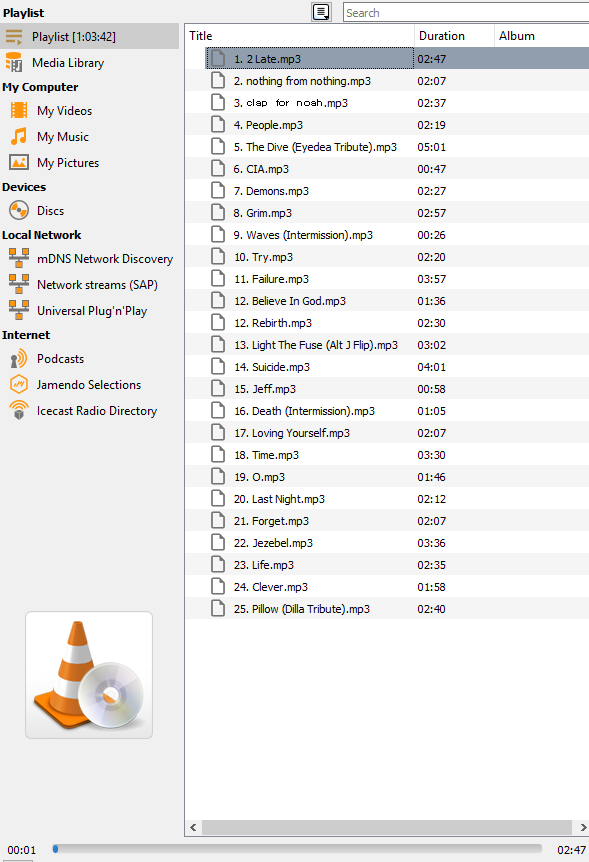Click Network streams (SAP) icon
Viewport: 589px width, 862px height.
(19, 284)
